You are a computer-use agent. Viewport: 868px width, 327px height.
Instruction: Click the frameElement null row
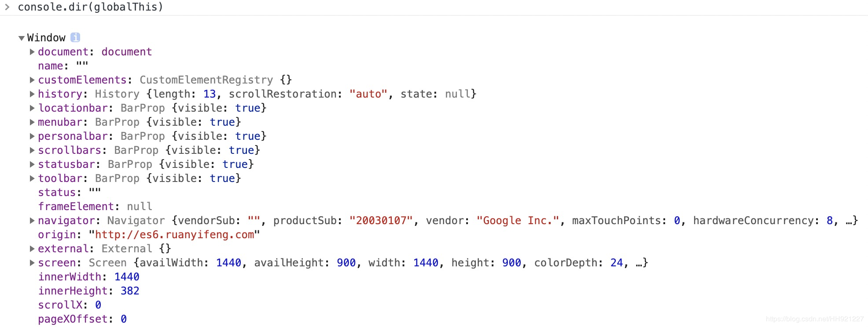point(95,207)
